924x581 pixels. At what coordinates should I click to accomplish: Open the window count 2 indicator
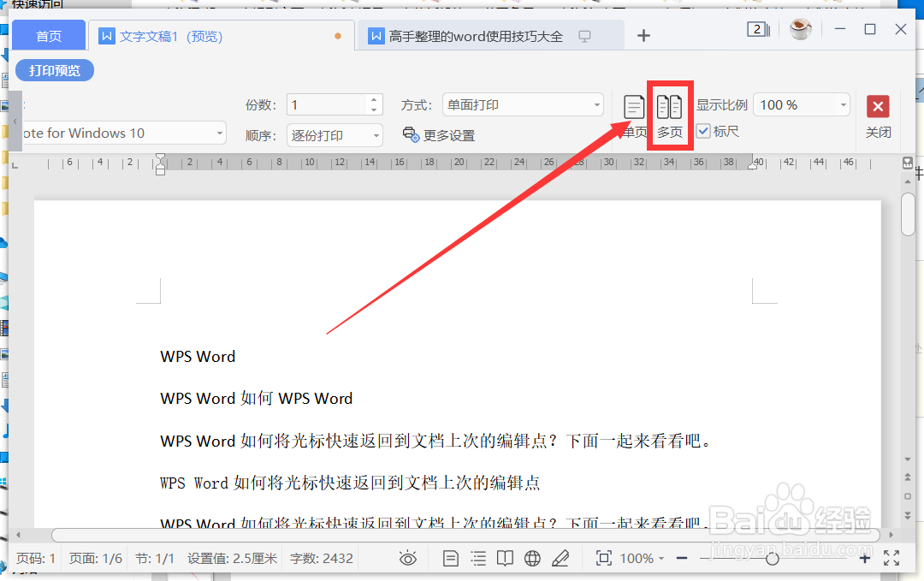tap(758, 29)
